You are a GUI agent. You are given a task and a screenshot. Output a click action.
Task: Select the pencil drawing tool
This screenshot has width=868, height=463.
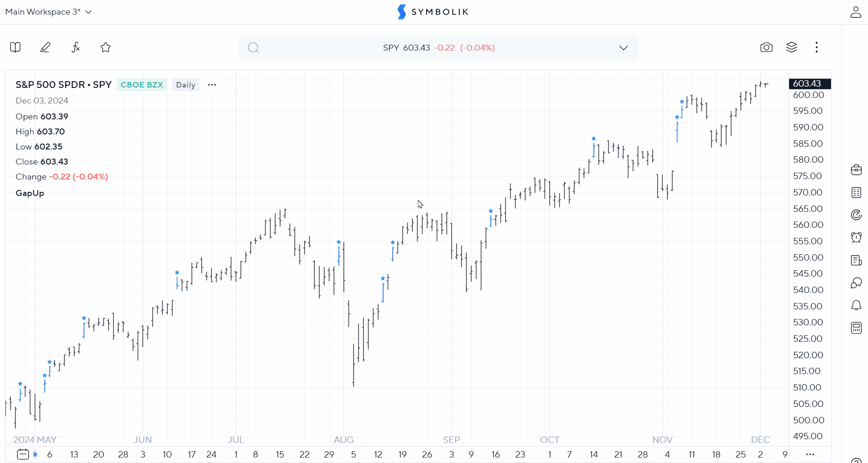pos(45,47)
